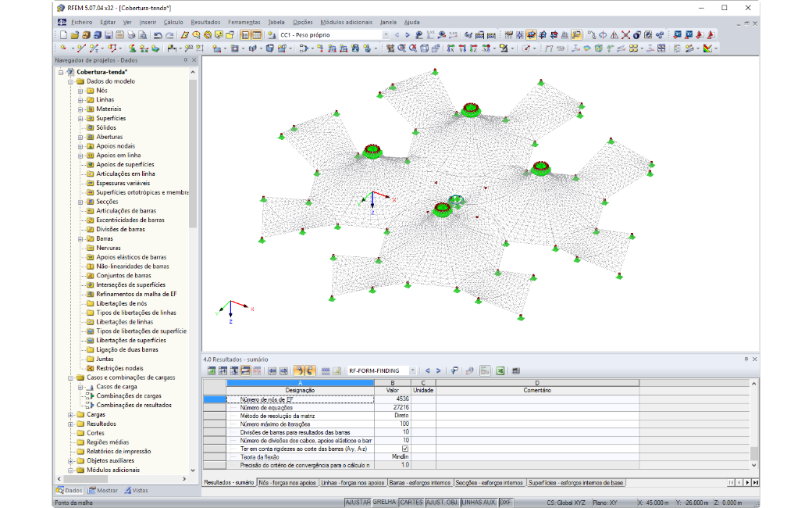Toggle DXF option in status bar
This screenshot has height=508, width=812.
point(505,503)
